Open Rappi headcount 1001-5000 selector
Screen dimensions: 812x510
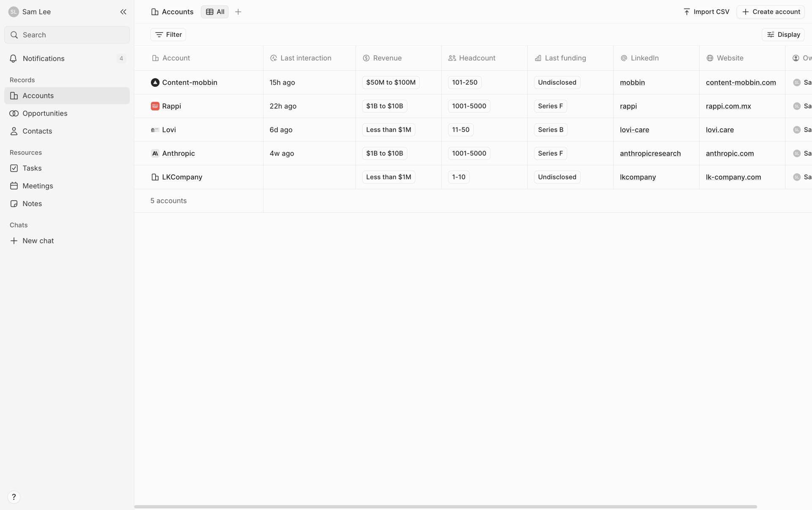(469, 106)
